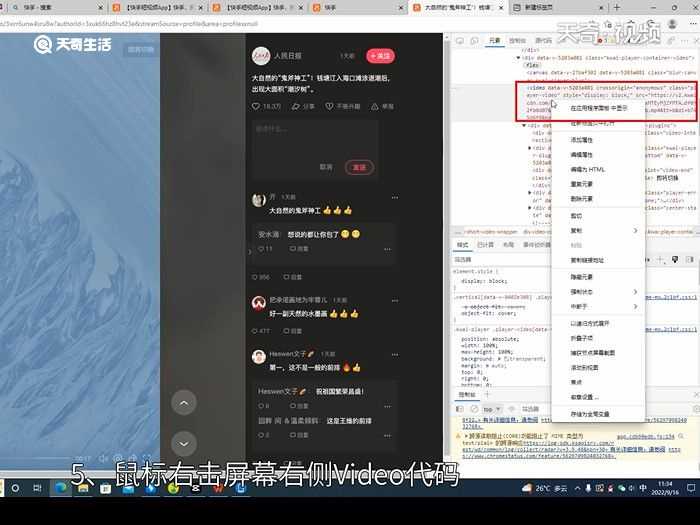Select the inspect element picker icon
700x525 pixels.
pos(459,41)
